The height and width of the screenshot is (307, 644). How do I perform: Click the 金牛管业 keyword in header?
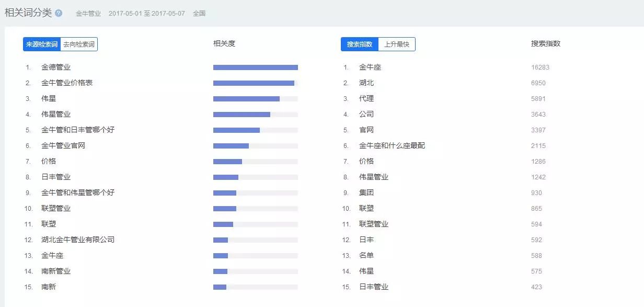tap(88, 14)
